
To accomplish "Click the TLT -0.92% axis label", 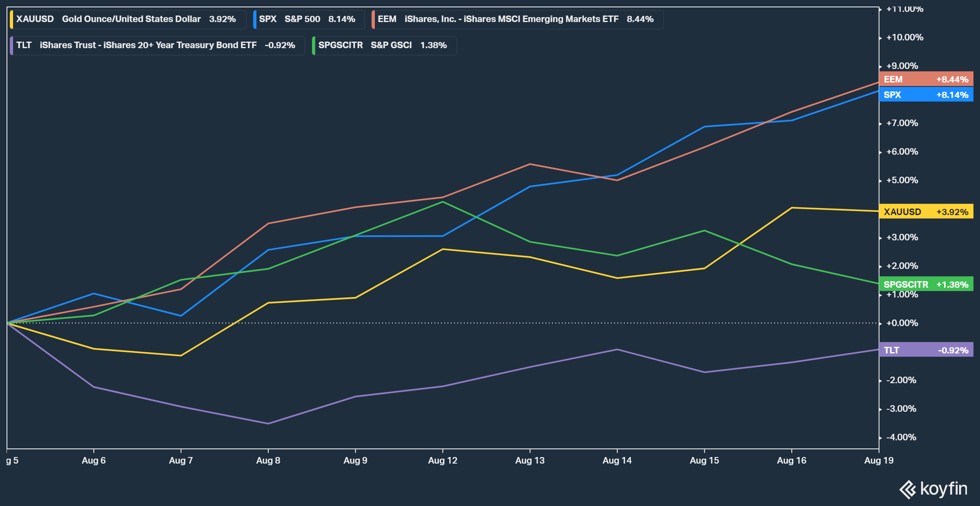I will 926,350.
